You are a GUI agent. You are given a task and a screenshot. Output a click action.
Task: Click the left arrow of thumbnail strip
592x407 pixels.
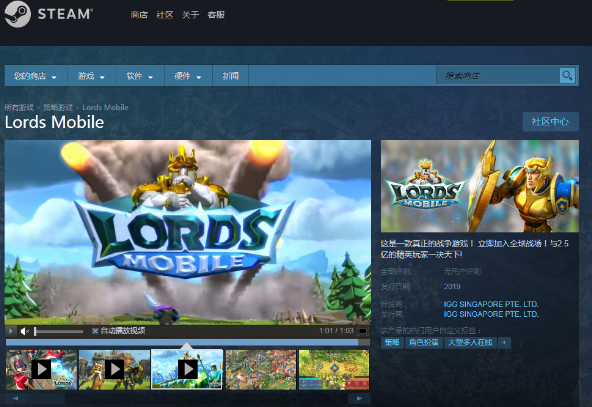click(15, 398)
